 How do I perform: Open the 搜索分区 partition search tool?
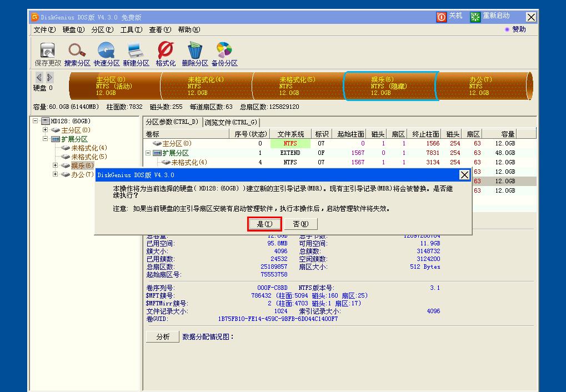point(77,54)
